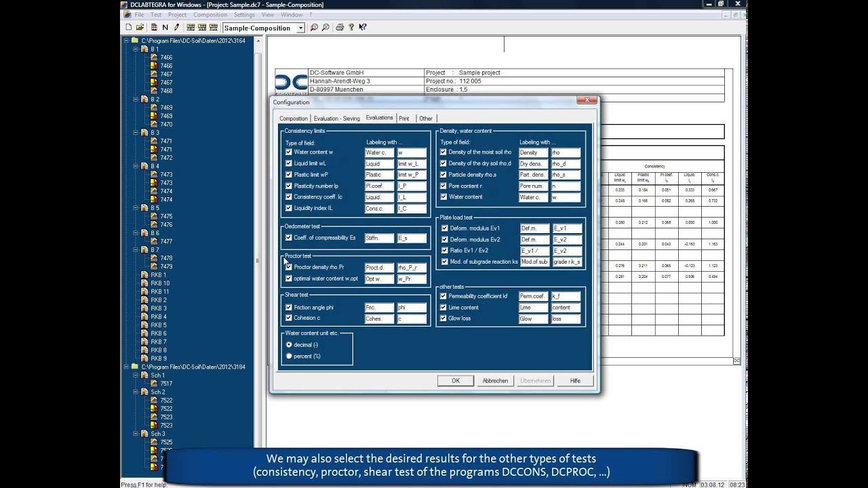This screenshot has width=868, height=488.
Task: Collapse the 2012\3164 folder node
Action: [x=126, y=41]
